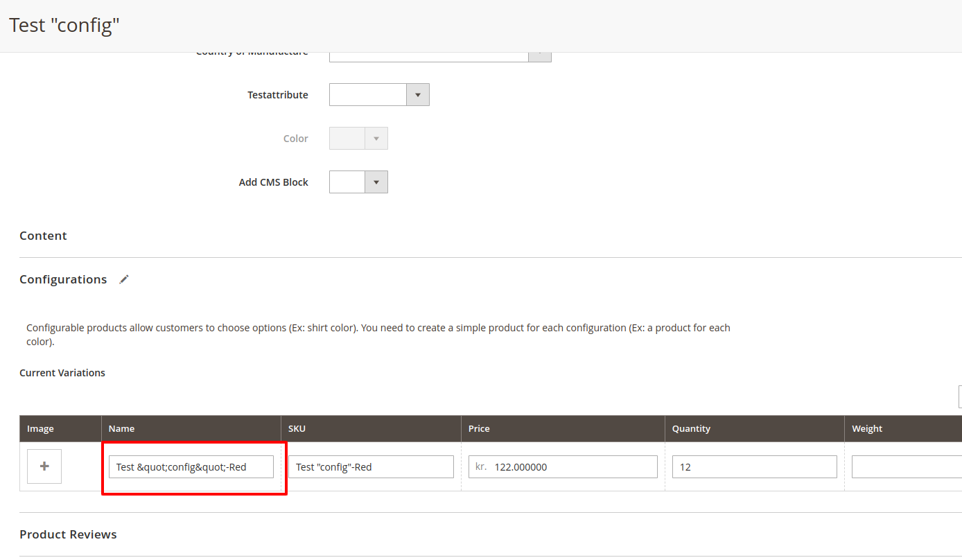Click the Add CMS Block dropdown arrow icon
Screen dimensions: 962x560
click(x=376, y=182)
